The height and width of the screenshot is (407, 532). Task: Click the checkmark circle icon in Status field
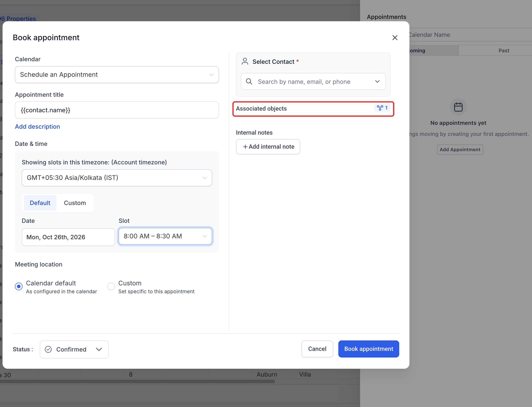pyautogui.click(x=48, y=349)
